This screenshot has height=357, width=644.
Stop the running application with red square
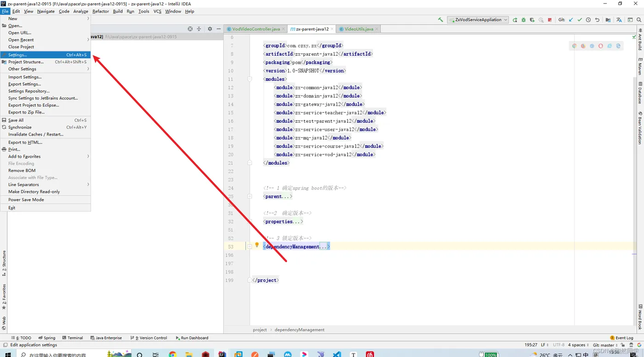pyautogui.click(x=550, y=20)
